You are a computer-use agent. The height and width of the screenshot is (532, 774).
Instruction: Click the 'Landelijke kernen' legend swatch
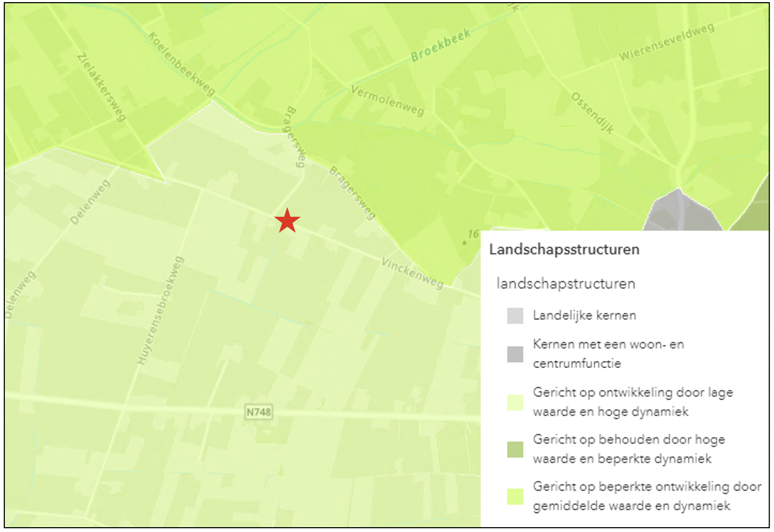click(515, 315)
